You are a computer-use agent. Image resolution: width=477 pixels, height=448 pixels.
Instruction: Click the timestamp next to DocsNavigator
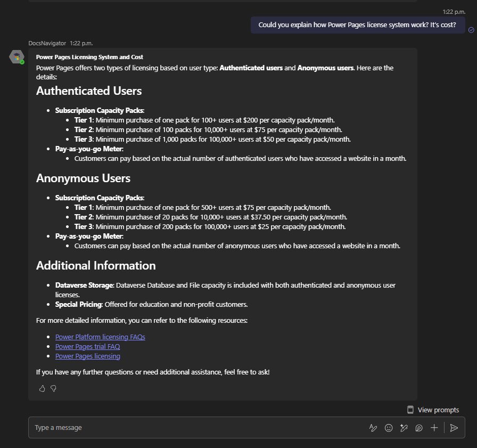81,43
